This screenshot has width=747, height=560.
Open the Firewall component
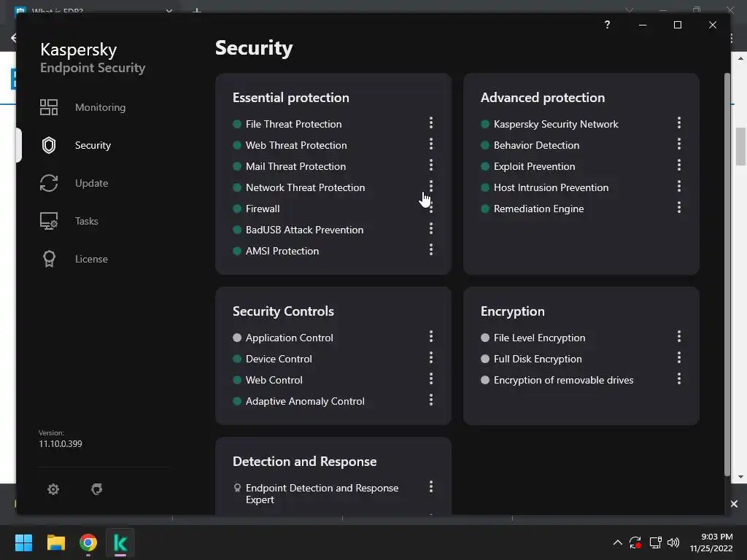(263, 209)
